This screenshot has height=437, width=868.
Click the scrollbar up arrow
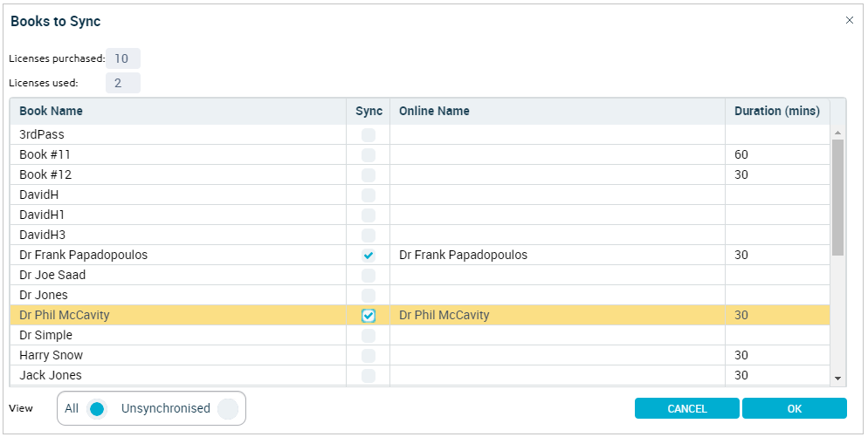click(837, 133)
